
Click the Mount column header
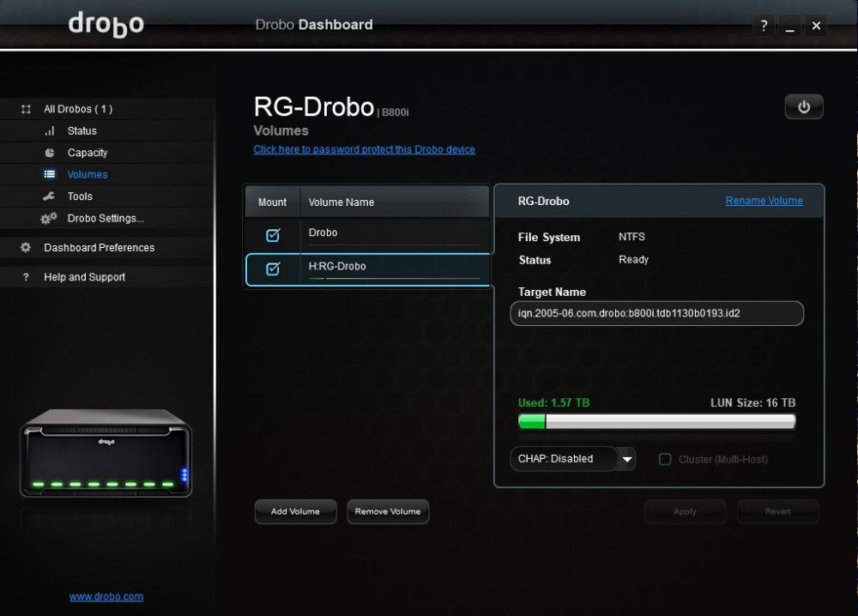point(273,202)
